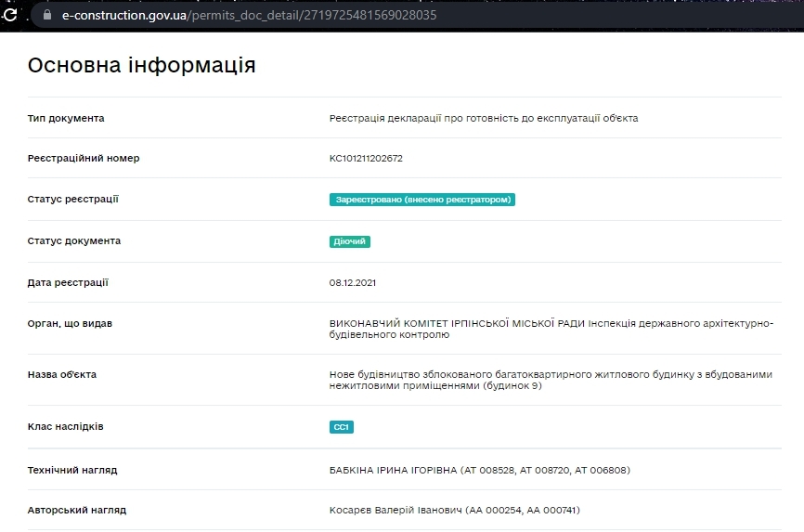Focus the e-construction.gov.ua address bar URL
The width and height of the screenshot is (804, 532).
(249, 16)
